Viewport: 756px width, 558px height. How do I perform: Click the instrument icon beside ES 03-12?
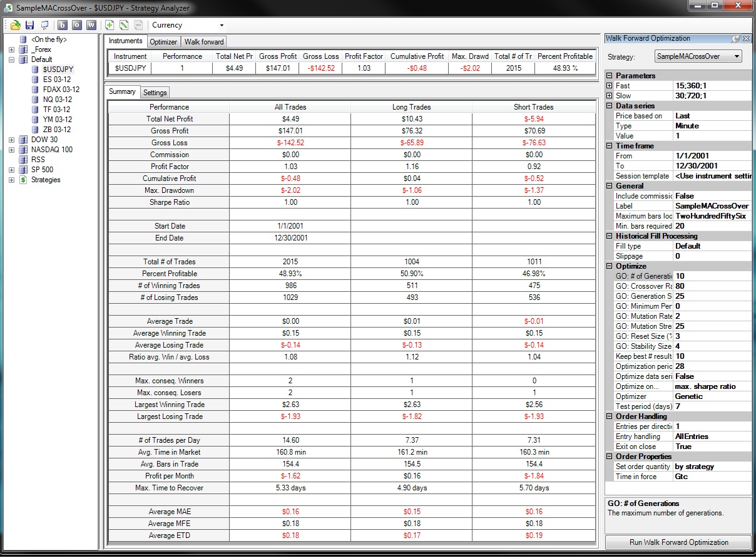(x=37, y=80)
